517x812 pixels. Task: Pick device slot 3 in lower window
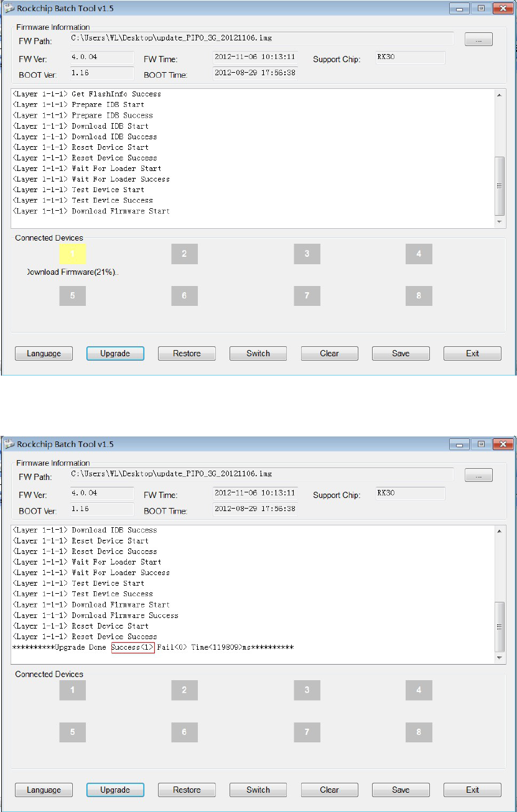click(307, 690)
